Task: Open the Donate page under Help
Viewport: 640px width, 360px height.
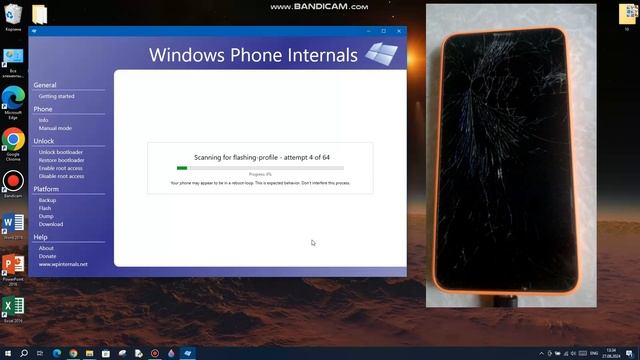Action: click(x=47, y=256)
